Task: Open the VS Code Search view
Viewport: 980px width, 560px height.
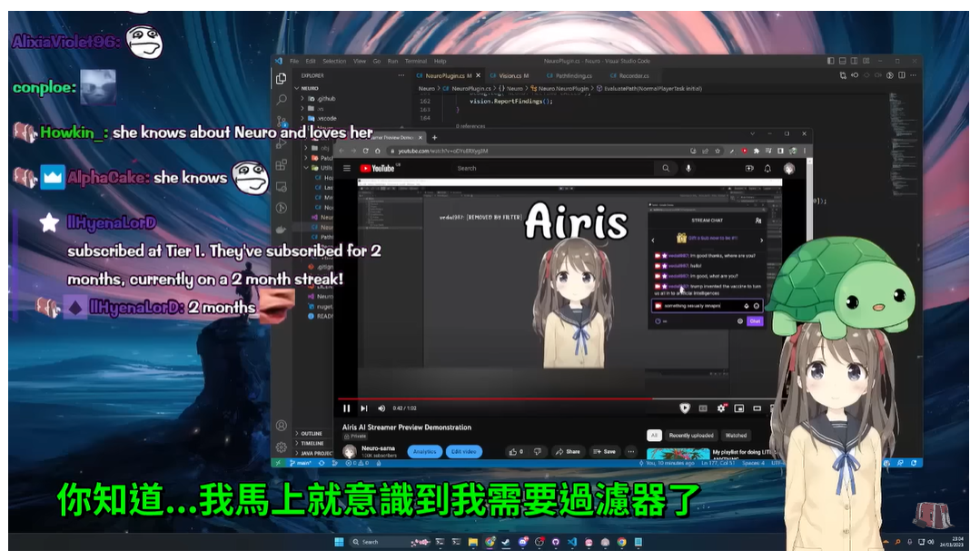Action: [282, 99]
